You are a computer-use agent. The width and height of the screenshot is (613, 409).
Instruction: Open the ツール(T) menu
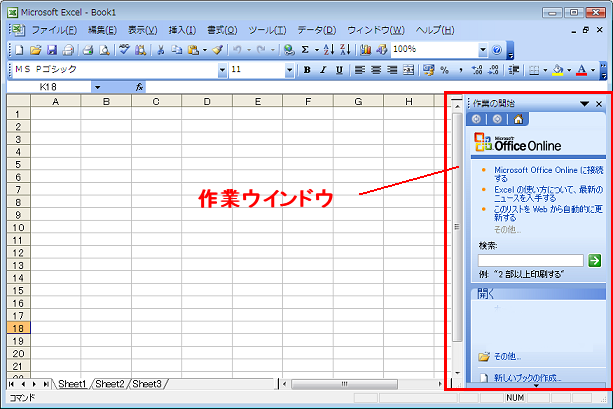point(267,30)
